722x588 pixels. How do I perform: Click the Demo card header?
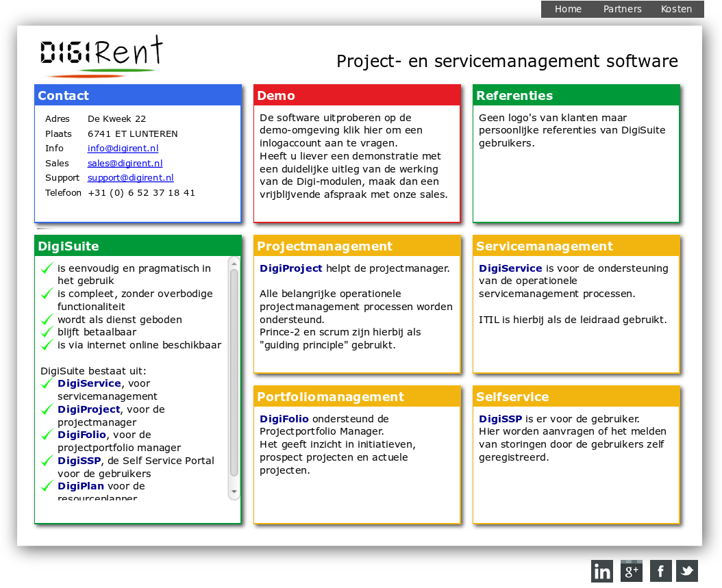357,95
